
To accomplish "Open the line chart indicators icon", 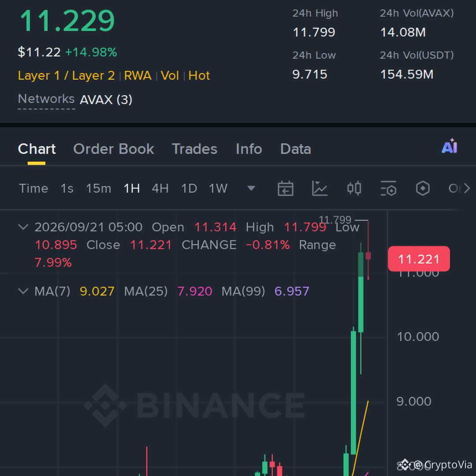I will tap(320, 189).
